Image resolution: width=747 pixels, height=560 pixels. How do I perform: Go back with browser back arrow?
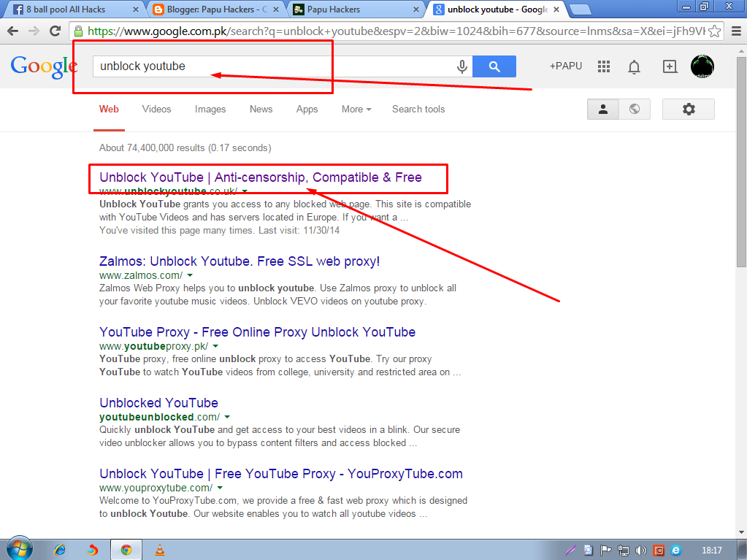[13, 31]
